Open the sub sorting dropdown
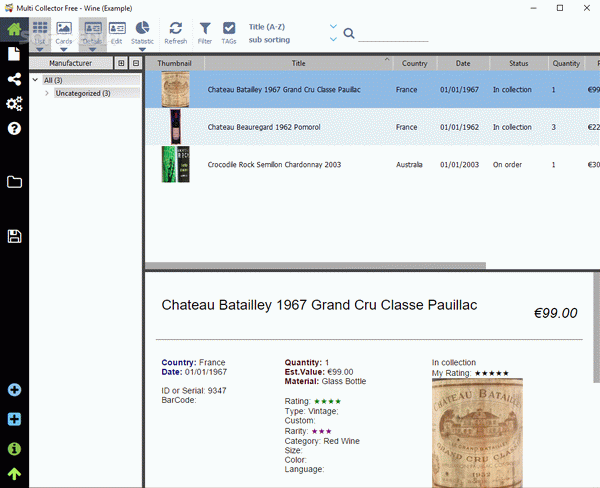The width and height of the screenshot is (600, 488). 333,39
